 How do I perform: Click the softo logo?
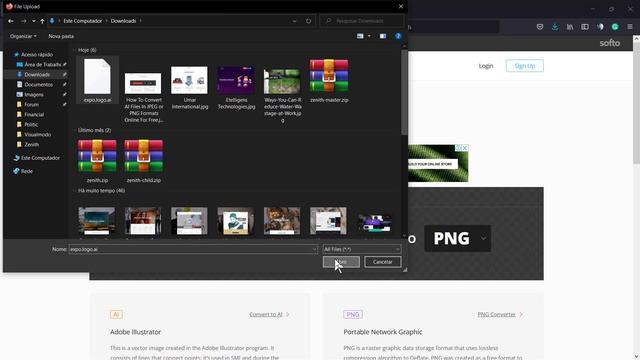coord(610,43)
